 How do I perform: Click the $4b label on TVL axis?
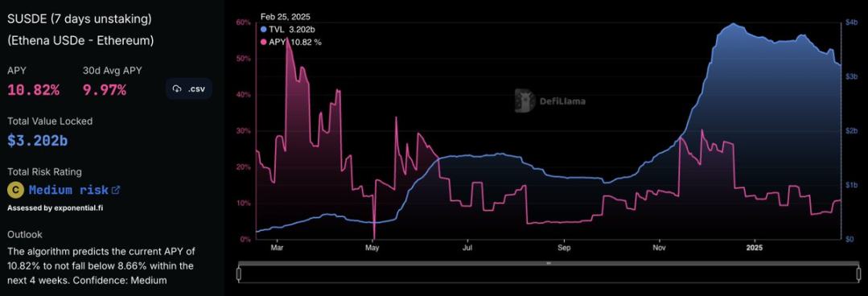(x=851, y=23)
